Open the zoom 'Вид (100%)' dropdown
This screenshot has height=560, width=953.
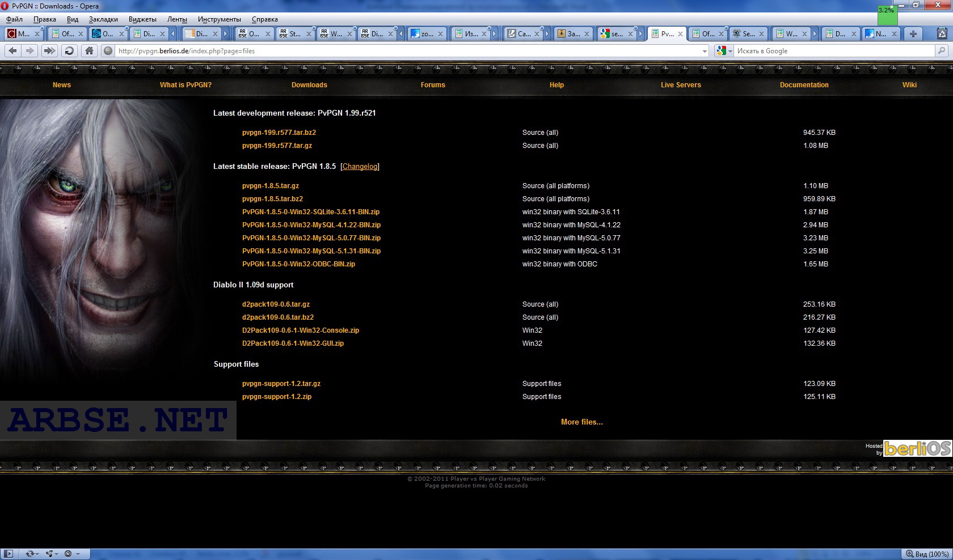[x=927, y=554]
